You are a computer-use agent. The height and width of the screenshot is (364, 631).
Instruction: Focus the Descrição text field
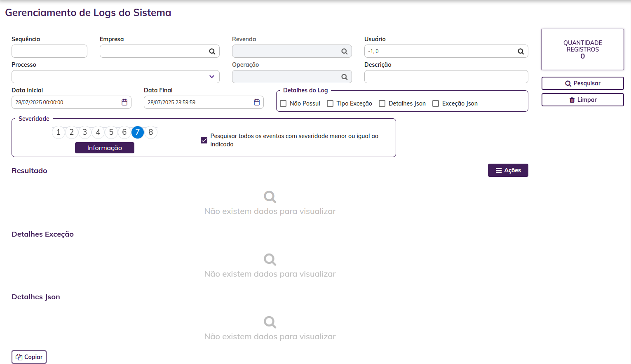click(x=446, y=77)
